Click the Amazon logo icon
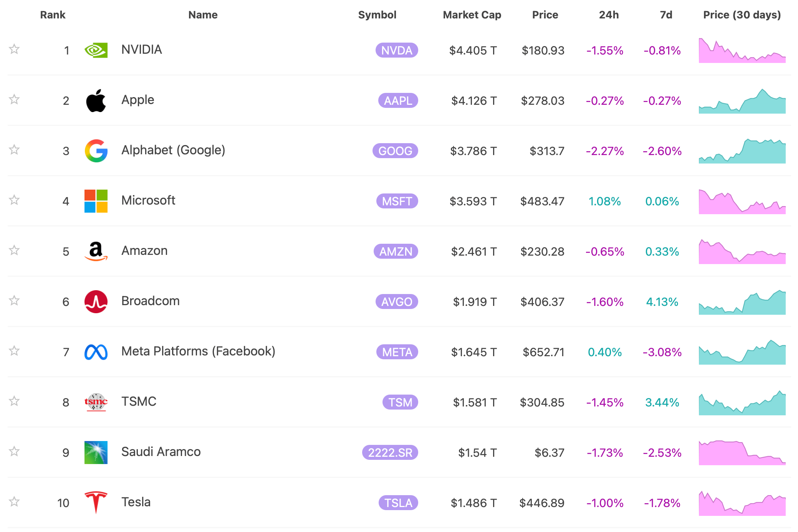798x532 pixels. [x=96, y=251]
